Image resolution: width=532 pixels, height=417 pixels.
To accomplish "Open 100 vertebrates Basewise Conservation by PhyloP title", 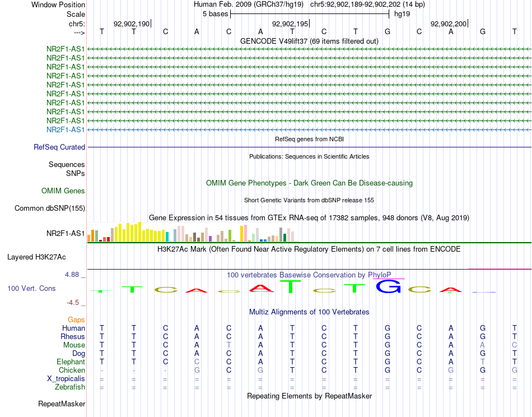I will (x=309, y=275).
